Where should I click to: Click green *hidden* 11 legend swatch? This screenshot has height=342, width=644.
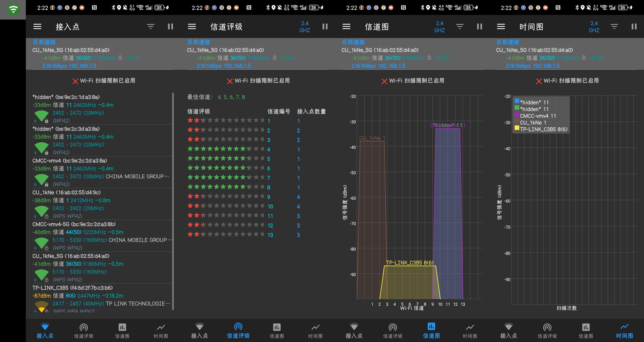click(x=517, y=108)
